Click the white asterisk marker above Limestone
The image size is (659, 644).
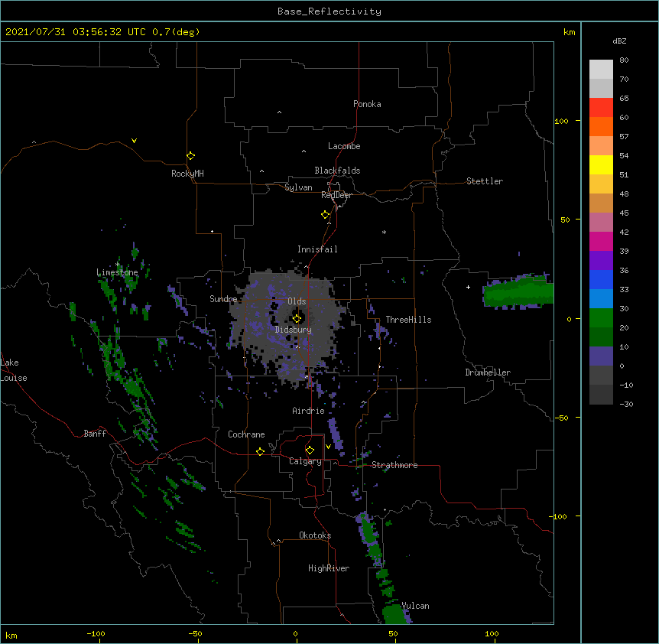pos(117,265)
